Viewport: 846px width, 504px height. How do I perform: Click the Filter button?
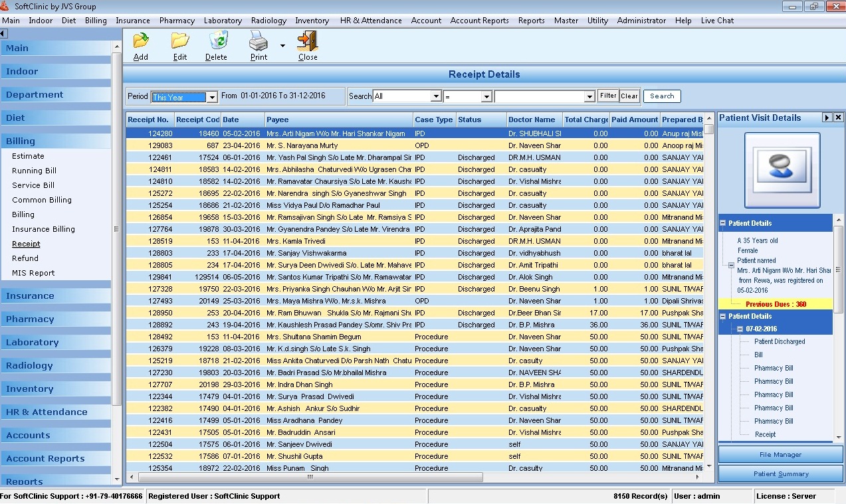click(x=607, y=96)
